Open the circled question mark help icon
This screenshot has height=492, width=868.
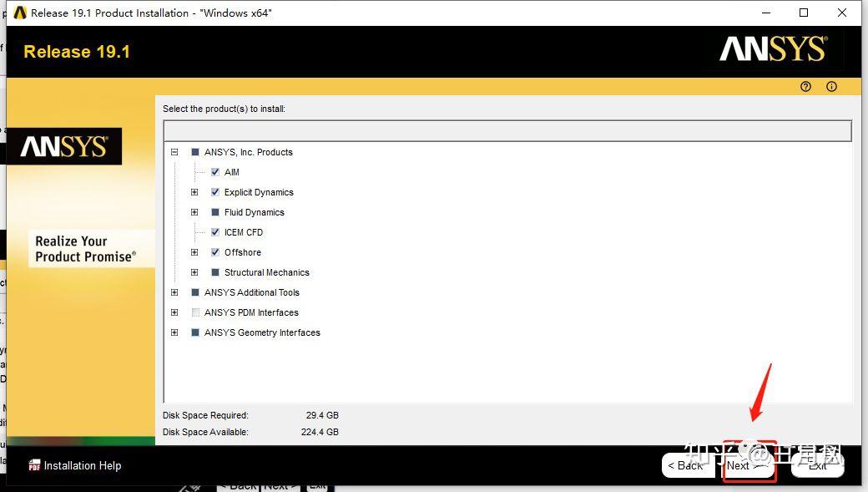805,86
